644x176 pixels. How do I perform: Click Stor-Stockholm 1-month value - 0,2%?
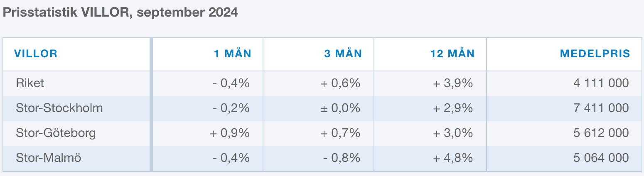(231, 108)
